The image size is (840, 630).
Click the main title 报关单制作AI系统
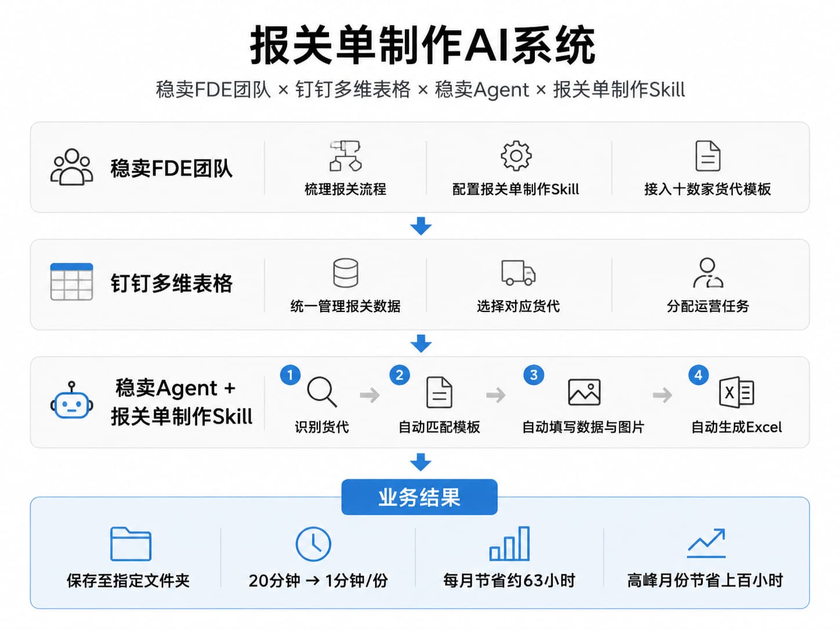(x=423, y=45)
